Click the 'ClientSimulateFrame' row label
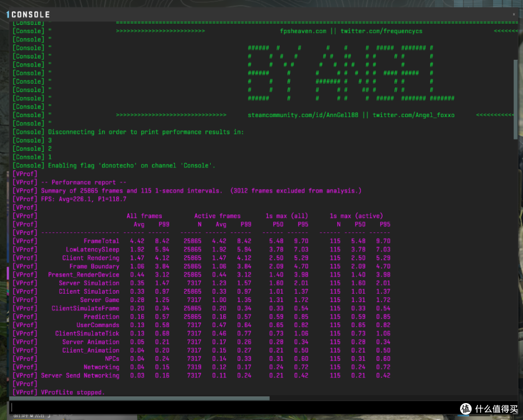Viewport: 523px width, 420px height. tap(85, 308)
